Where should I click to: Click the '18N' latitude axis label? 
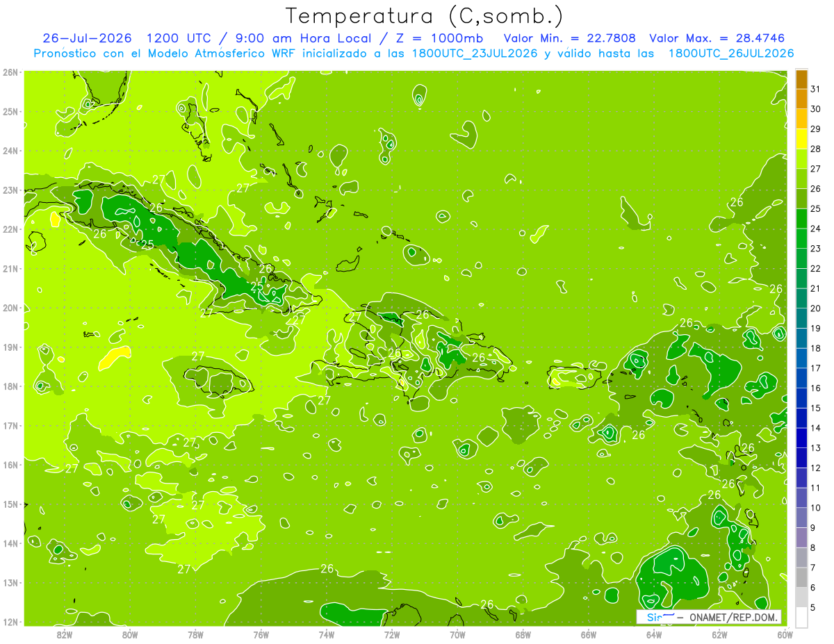10,386
